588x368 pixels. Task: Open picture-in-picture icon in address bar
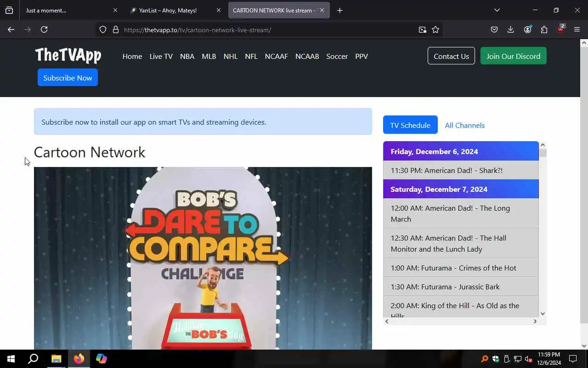click(422, 29)
